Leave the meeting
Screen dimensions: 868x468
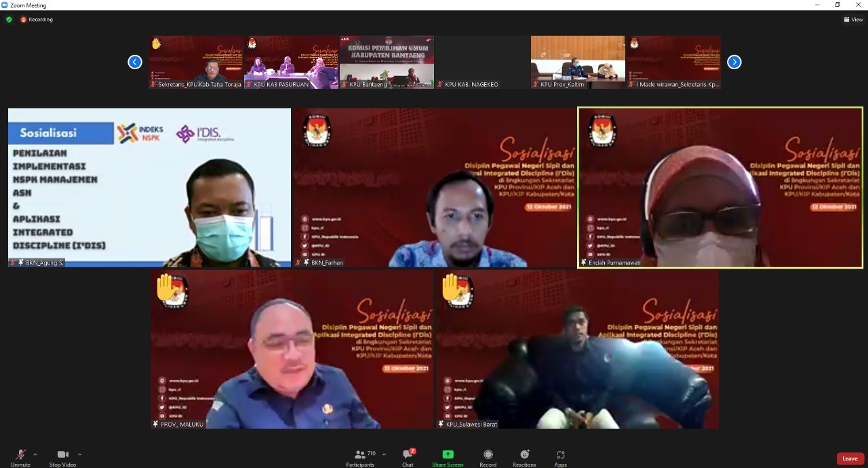(850, 459)
